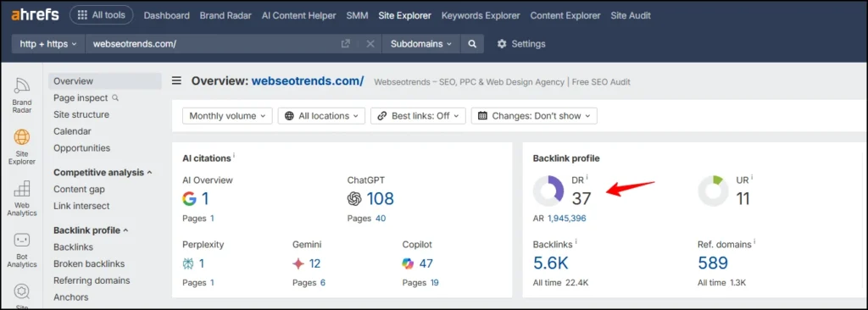This screenshot has width=868, height=310.
Task: Click the AI citations info icon
Action: coord(234,156)
